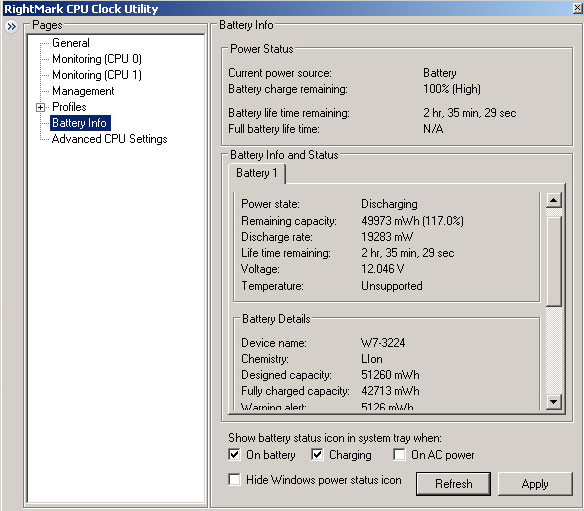584x511 pixels.
Task: Click the scrollbar down arrow icon
Action: pos(554,402)
